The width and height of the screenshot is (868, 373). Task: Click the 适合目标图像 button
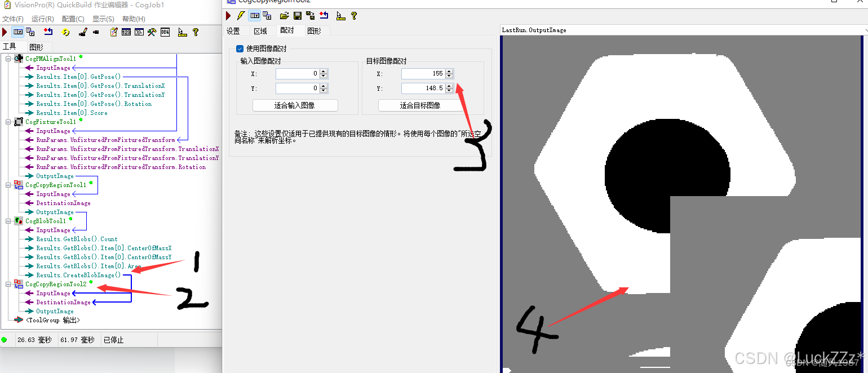(x=420, y=105)
